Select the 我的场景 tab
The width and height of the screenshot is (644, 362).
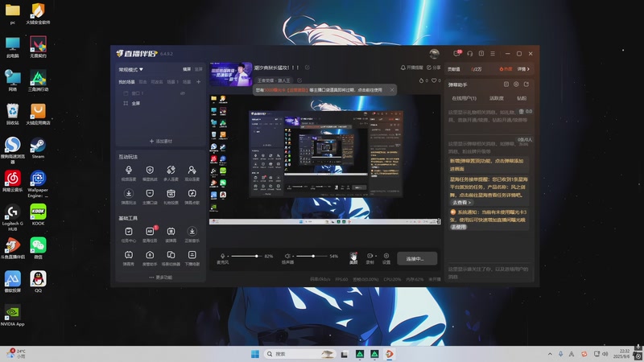tap(126, 82)
